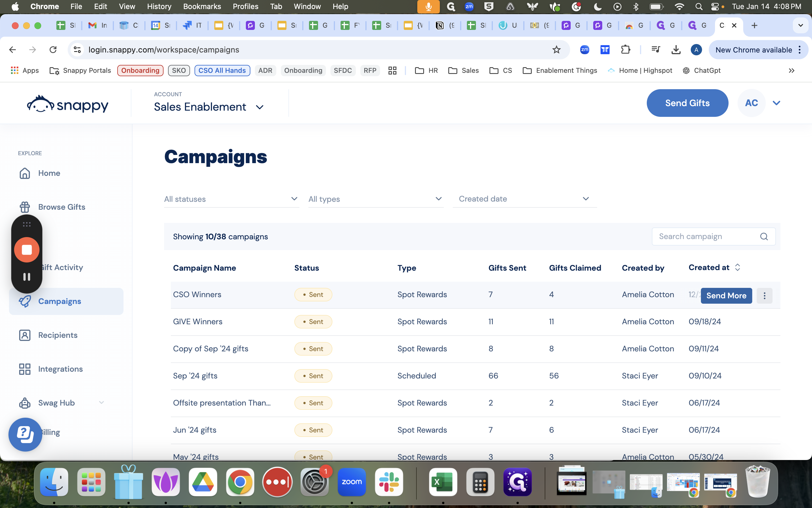Open the CSO All Hands bookmark
This screenshot has width=812, height=508.
(x=222, y=71)
